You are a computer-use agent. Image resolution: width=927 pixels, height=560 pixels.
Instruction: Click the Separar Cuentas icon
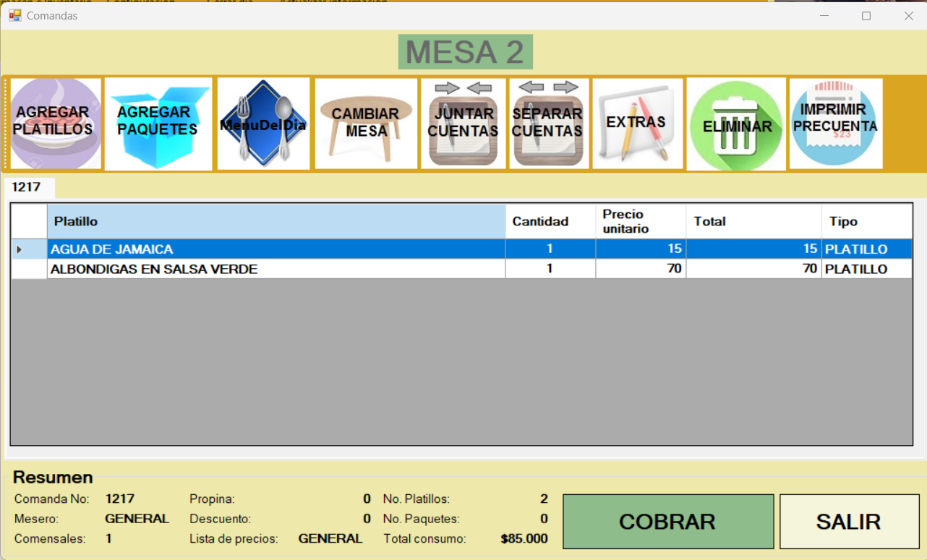pyautogui.click(x=547, y=124)
